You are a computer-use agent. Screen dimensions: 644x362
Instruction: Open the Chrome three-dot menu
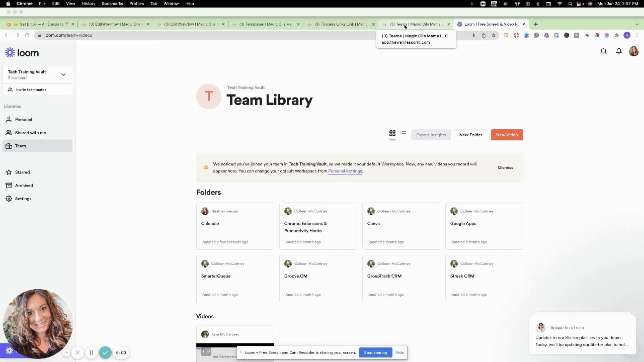(x=637, y=35)
